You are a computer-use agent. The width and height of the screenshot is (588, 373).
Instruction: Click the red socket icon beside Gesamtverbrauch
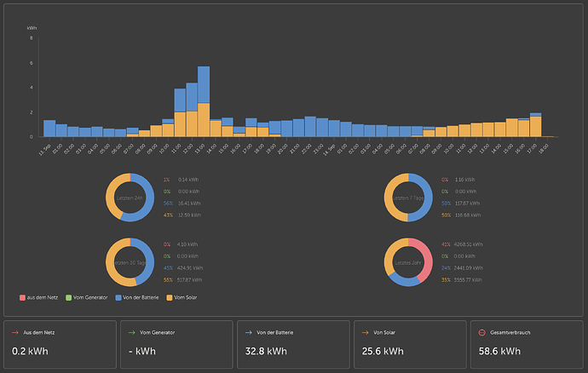point(482,332)
